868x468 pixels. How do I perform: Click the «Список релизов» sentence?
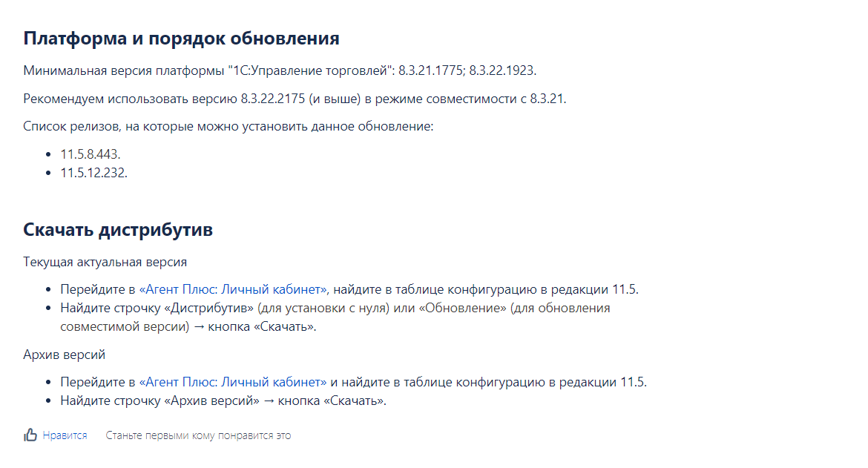point(228,127)
